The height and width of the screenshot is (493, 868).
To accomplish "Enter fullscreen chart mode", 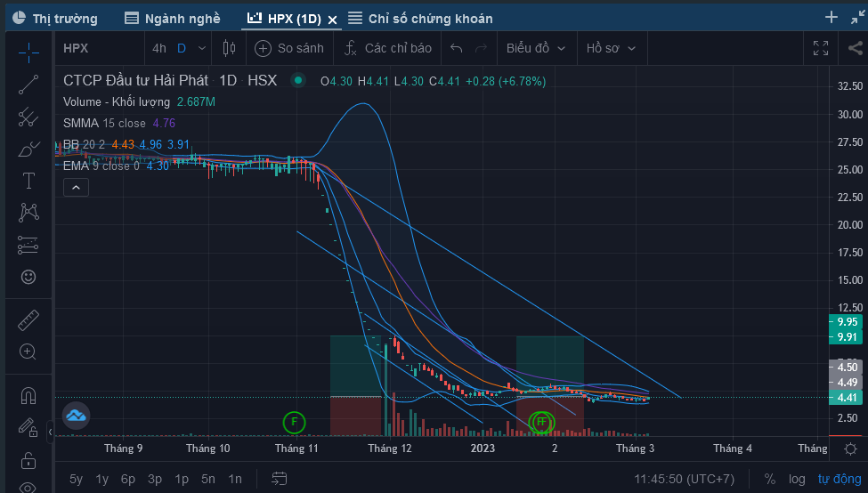I will (x=821, y=48).
